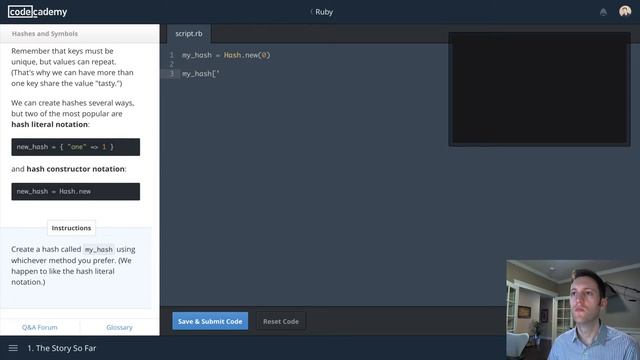Screen dimensions: 640x360
Task: Open the hamburger lesson menu icon
Action: coord(13,348)
